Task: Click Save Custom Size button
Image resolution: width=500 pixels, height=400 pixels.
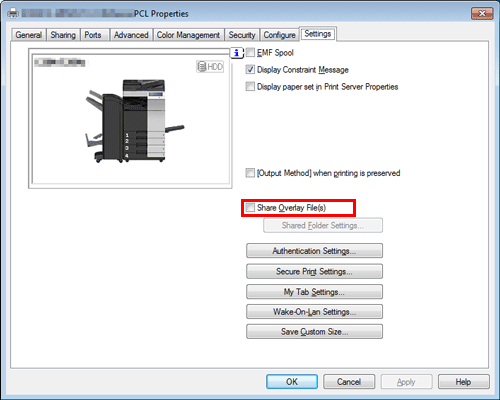Action: point(314,332)
